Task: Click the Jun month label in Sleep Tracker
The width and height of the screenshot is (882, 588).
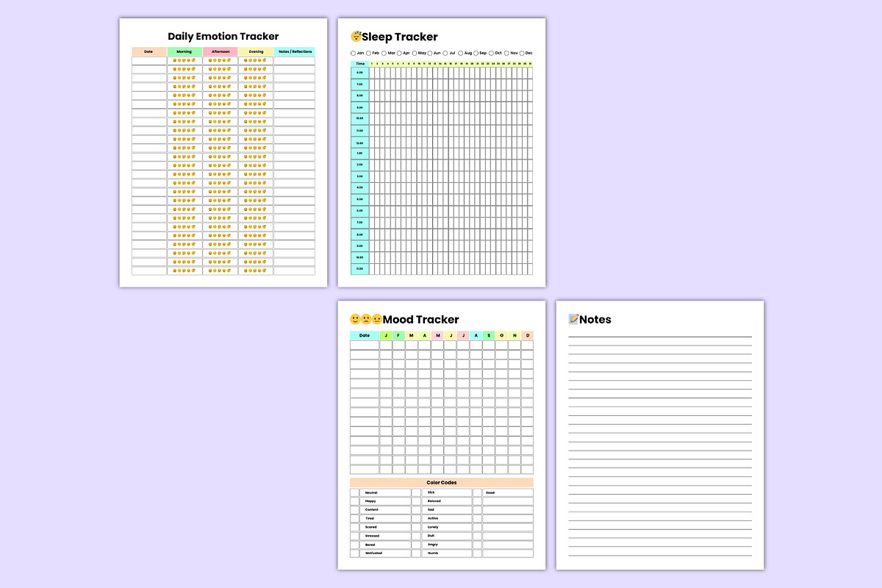Action: [437, 53]
